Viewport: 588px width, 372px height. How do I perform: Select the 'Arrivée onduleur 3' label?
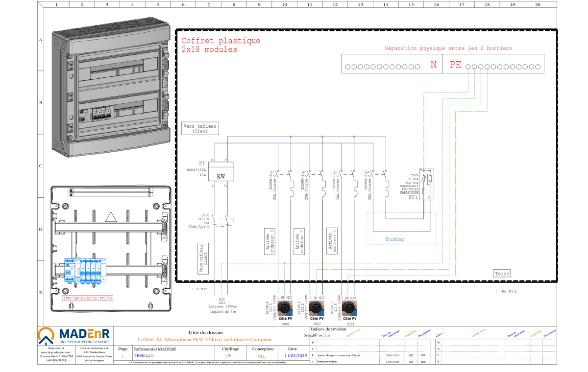[x=269, y=241]
